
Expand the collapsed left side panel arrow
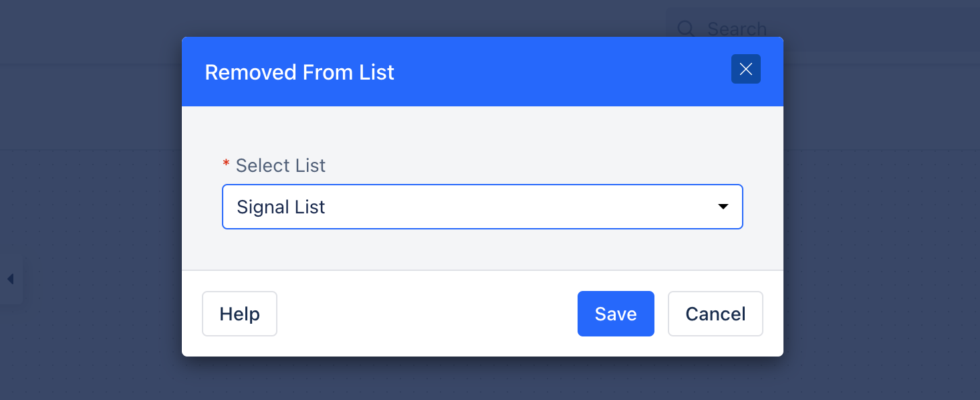tap(10, 279)
